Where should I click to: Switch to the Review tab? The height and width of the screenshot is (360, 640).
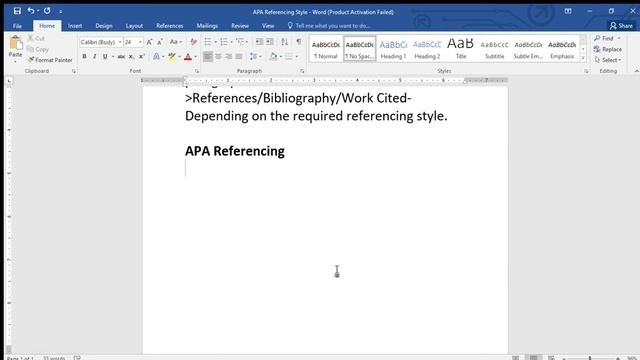[x=240, y=26]
